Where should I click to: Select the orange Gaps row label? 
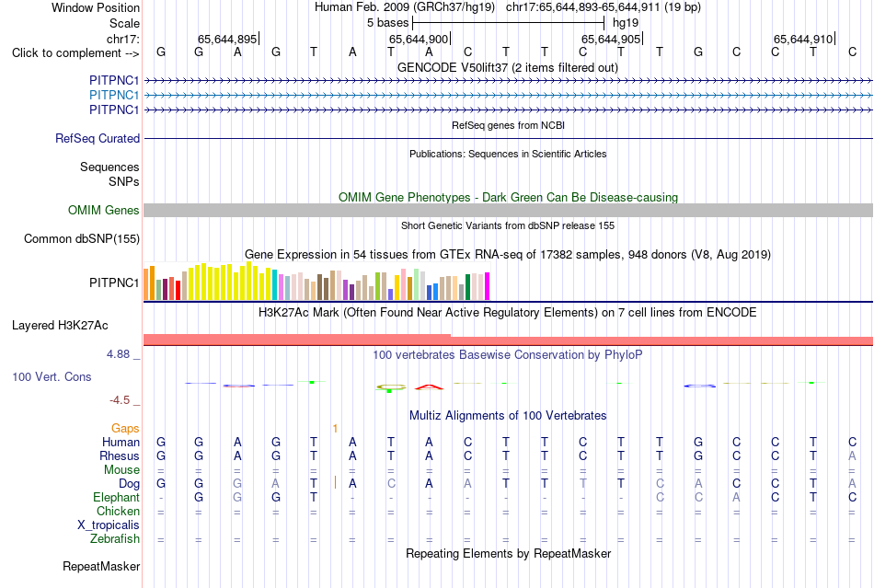click(x=125, y=428)
